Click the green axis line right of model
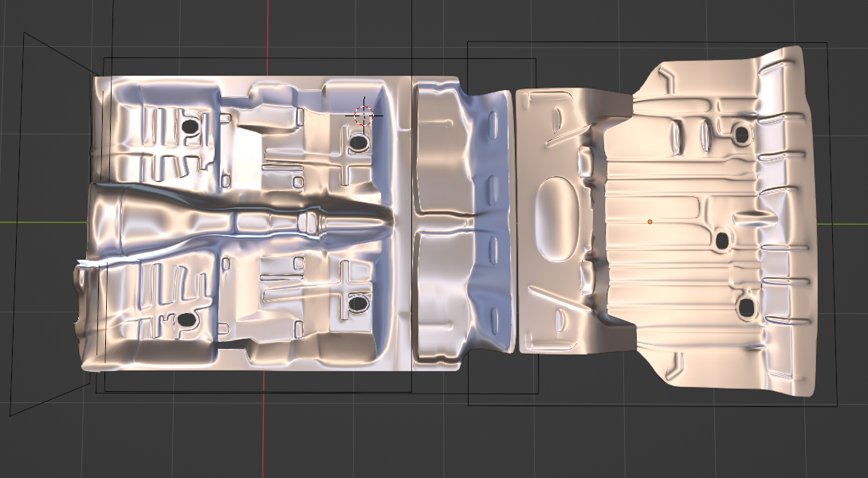This screenshot has width=868, height=478. [x=849, y=222]
